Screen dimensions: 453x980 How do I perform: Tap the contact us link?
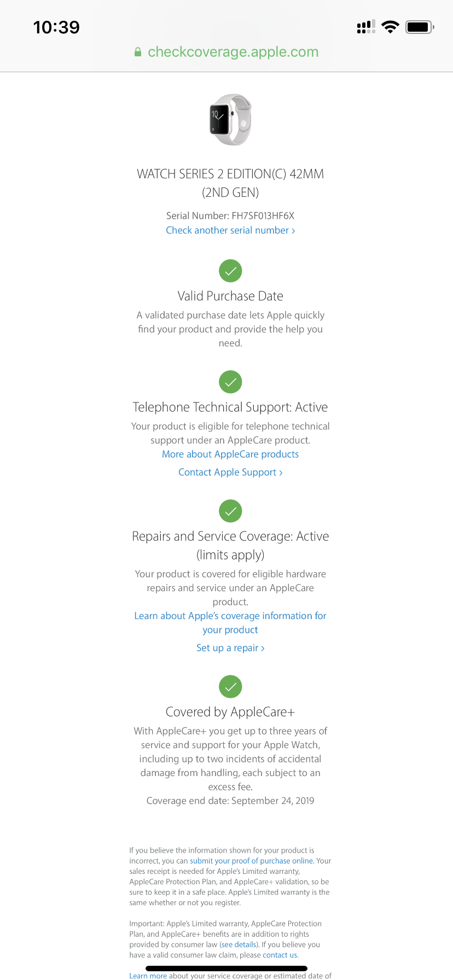pyautogui.click(x=280, y=955)
